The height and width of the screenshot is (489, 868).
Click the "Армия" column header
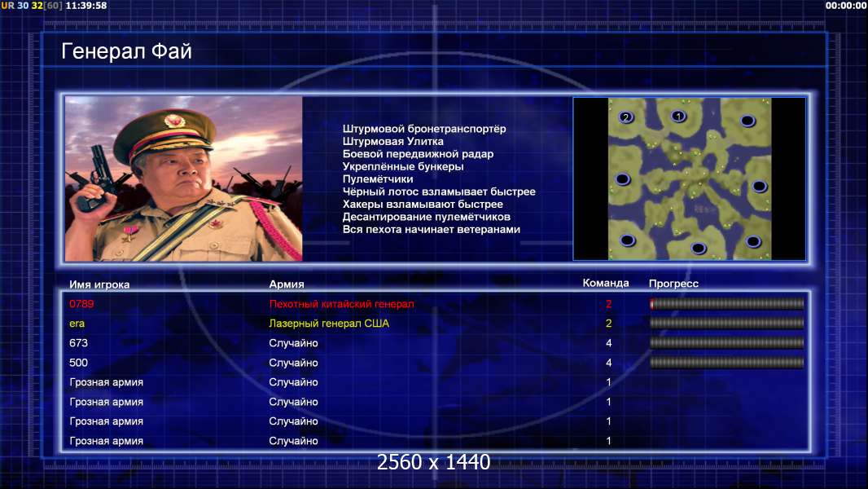tap(286, 284)
